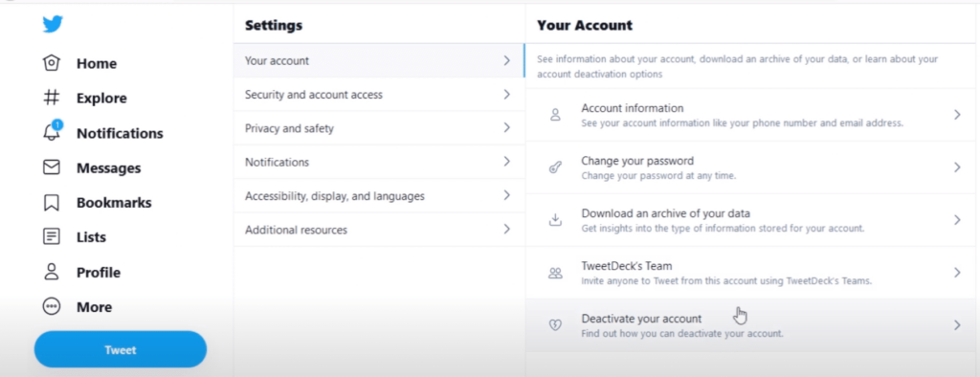Select Accessibility, display, and languages text
Image resolution: width=980 pixels, height=377 pixels.
tap(334, 196)
